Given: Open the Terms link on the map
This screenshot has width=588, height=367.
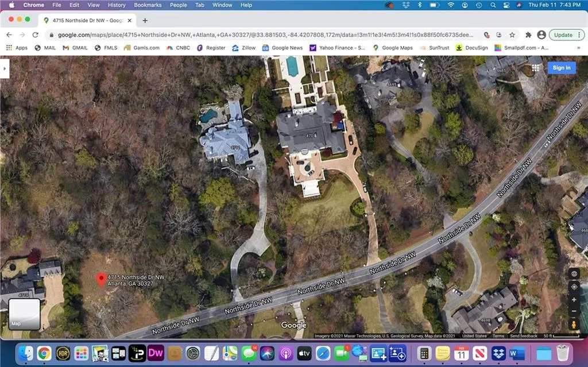Looking at the screenshot, I should (x=498, y=336).
